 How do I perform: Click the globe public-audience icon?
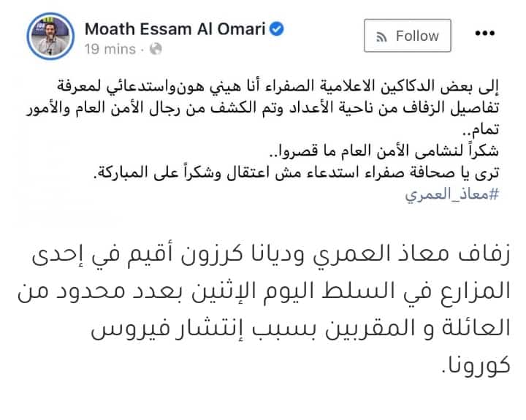pyautogui.click(x=156, y=49)
